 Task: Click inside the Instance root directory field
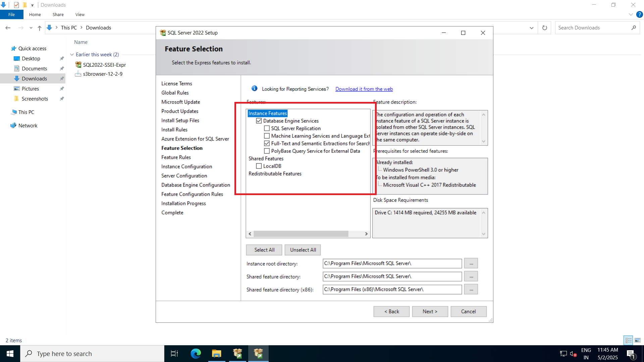(392, 263)
